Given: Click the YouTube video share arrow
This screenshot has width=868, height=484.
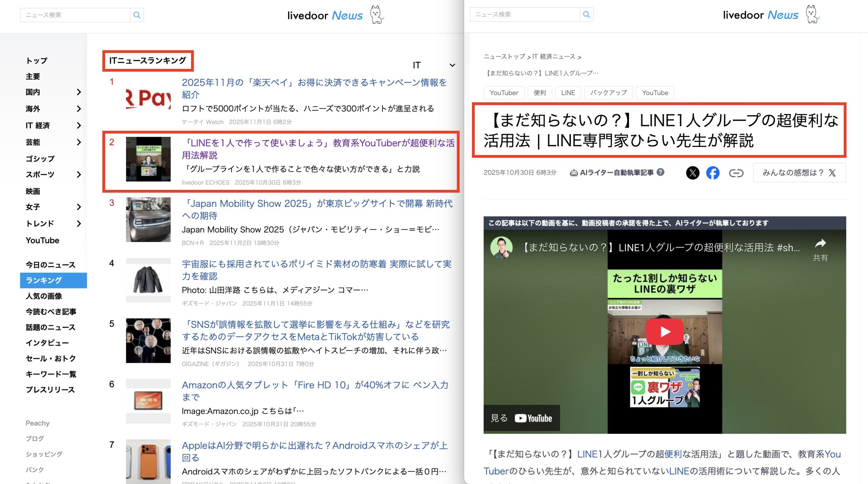Looking at the screenshot, I should [x=820, y=243].
